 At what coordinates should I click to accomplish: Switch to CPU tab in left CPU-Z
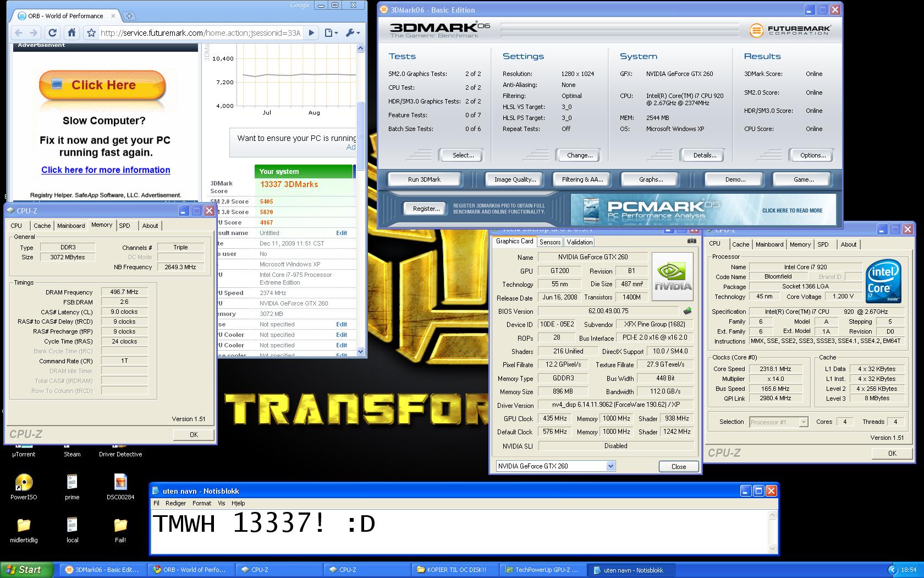[16, 226]
